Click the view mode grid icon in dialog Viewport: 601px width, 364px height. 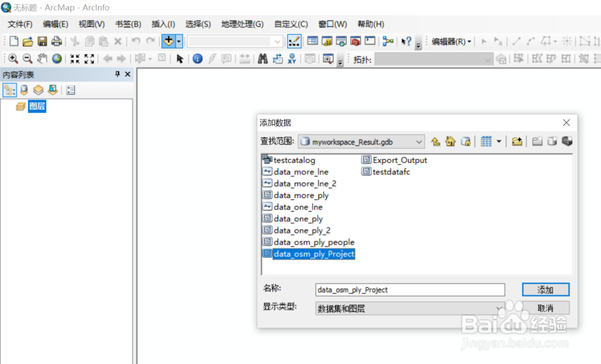486,141
